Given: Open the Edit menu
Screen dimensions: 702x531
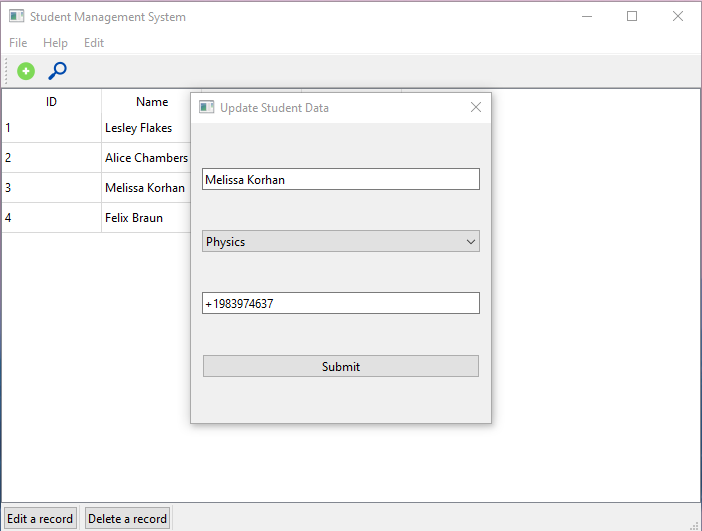Looking at the screenshot, I should click(94, 43).
